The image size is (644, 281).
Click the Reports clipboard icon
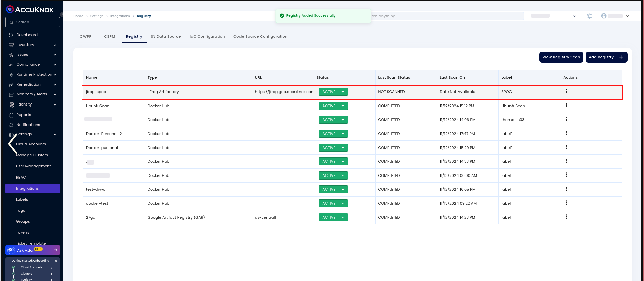point(11,115)
